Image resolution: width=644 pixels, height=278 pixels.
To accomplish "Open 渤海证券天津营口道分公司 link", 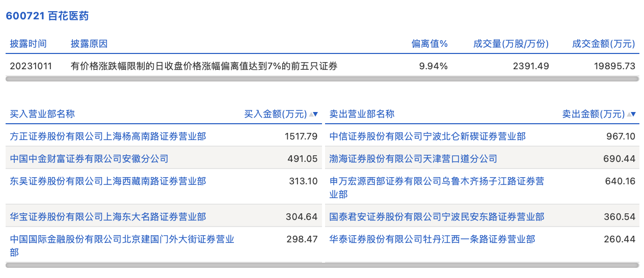I will pyautogui.click(x=413, y=159).
